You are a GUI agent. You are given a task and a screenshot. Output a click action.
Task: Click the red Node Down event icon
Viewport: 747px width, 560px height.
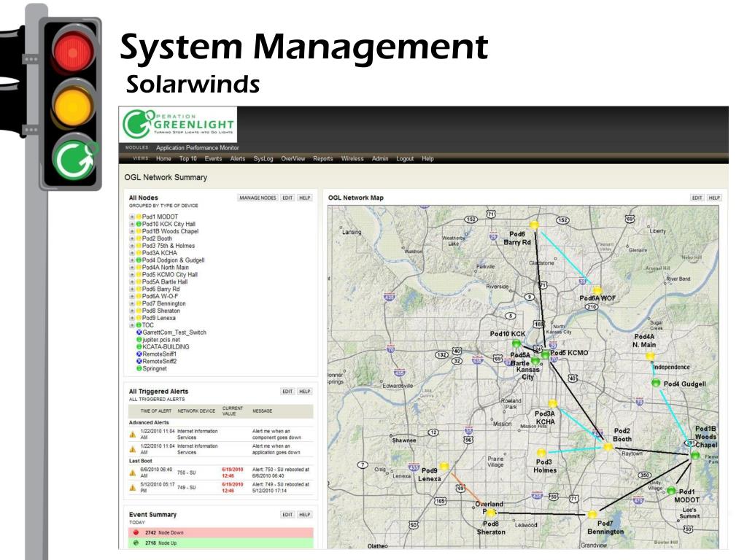coord(136,532)
